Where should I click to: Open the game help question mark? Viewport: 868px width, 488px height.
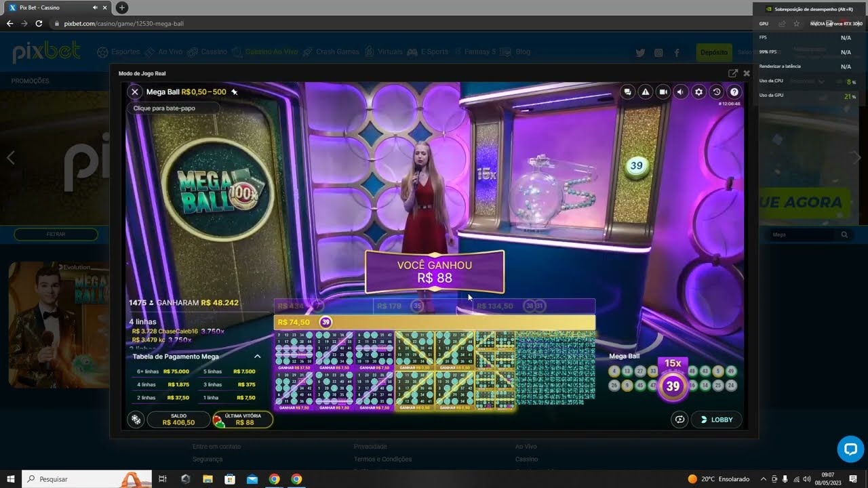point(734,92)
